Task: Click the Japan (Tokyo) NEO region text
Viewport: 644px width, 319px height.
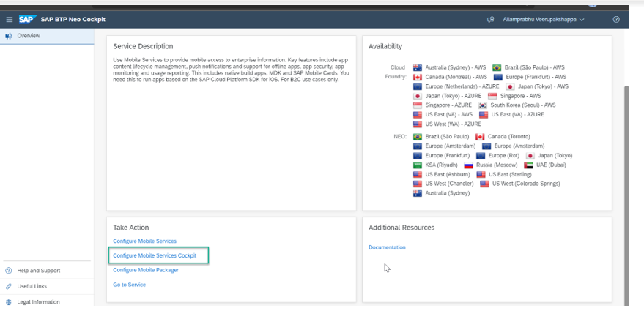Action: coord(555,156)
